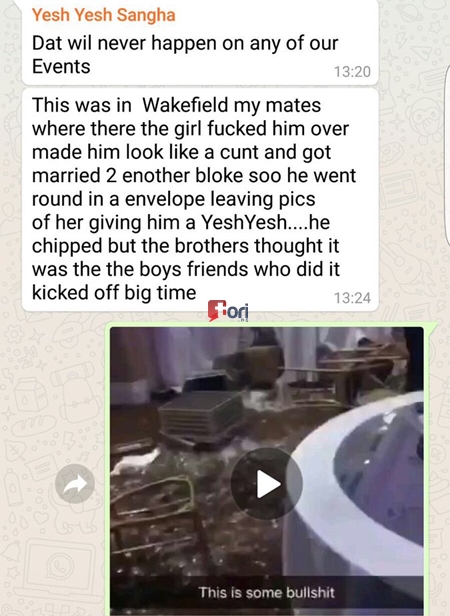Tap the forward arrow beside the video

pyautogui.click(x=75, y=484)
